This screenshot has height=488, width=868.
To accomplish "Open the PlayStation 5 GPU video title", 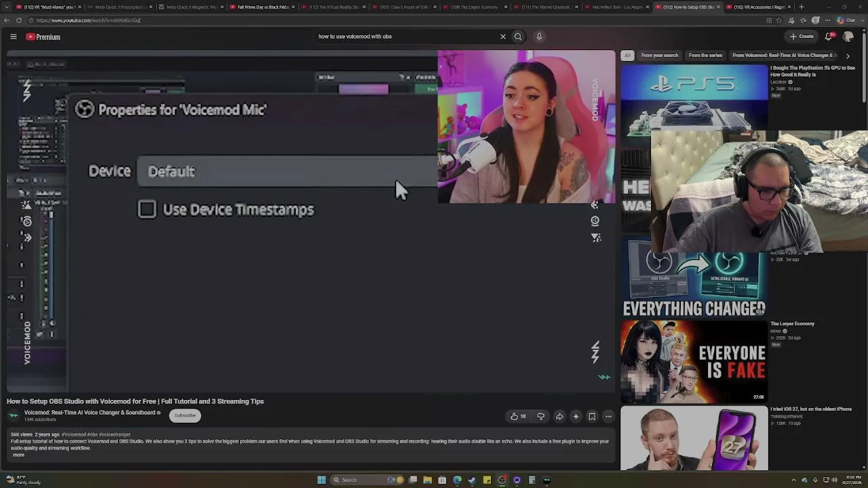I will (x=812, y=71).
